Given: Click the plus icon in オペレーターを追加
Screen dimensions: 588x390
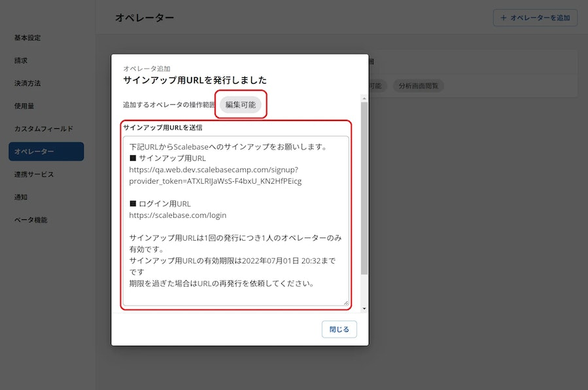Looking at the screenshot, I should 503,18.
